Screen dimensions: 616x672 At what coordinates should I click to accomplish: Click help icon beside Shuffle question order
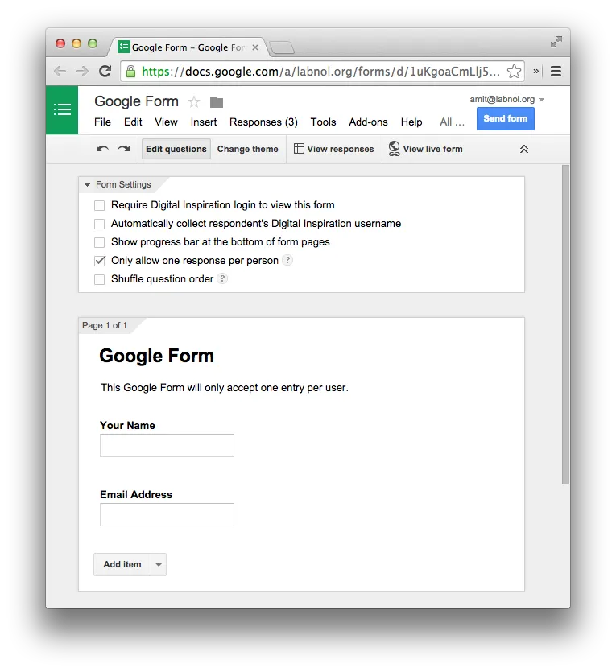point(222,278)
